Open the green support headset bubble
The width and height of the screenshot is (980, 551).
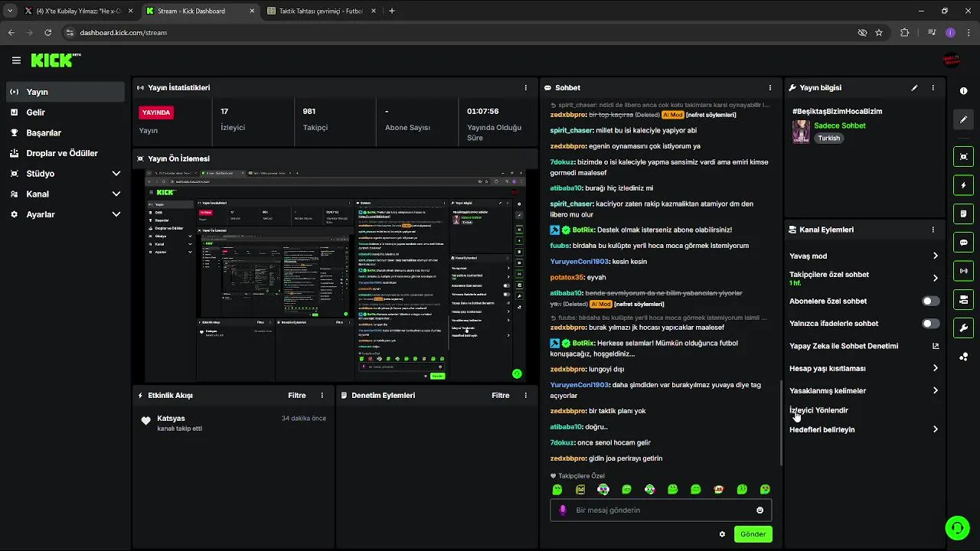(956, 527)
